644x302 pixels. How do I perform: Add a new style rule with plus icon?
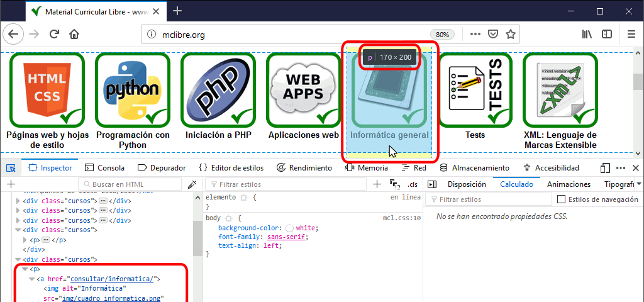(377, 184)
